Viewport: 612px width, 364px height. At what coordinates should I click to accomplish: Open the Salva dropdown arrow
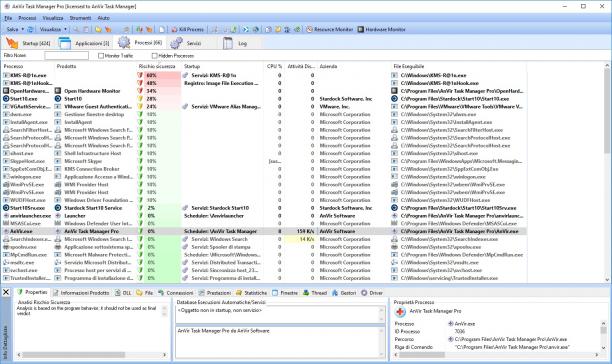[23, 29]
